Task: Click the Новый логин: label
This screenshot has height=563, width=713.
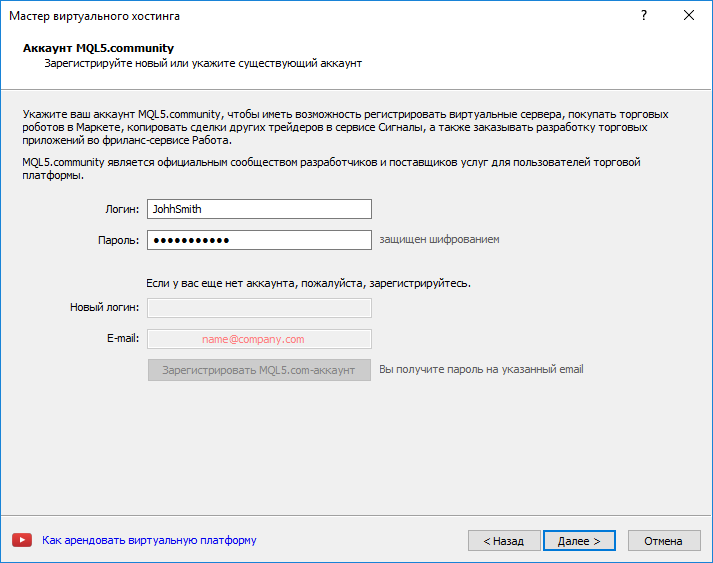Action: (x=104, y=307)
